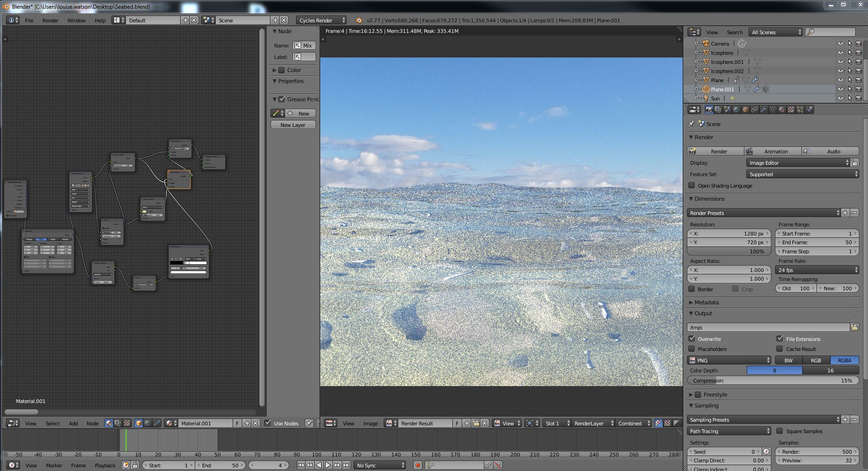The image size is (868, 471).
Task: Hide the Icosphere object with the eye icon
Action: (x=840, y=52)
